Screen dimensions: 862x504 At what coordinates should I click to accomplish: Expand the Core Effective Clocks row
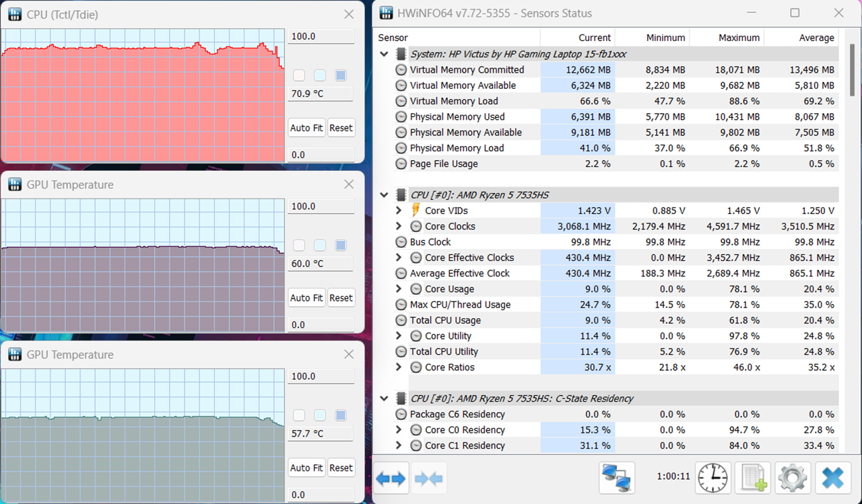[399, 257]
